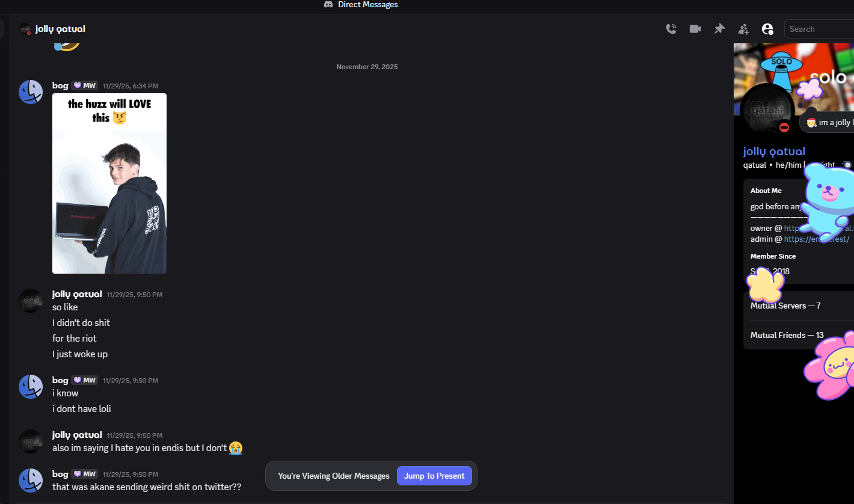The height and width of the screenshot is (504, 854).
Task: Click jolly qatual's avatar beside 'so like'
Action: click(31, 301)
